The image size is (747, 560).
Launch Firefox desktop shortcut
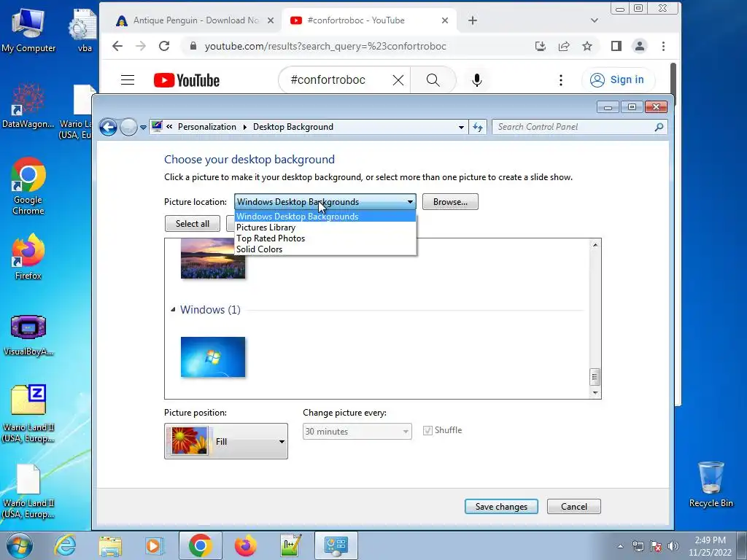[28, 256]
